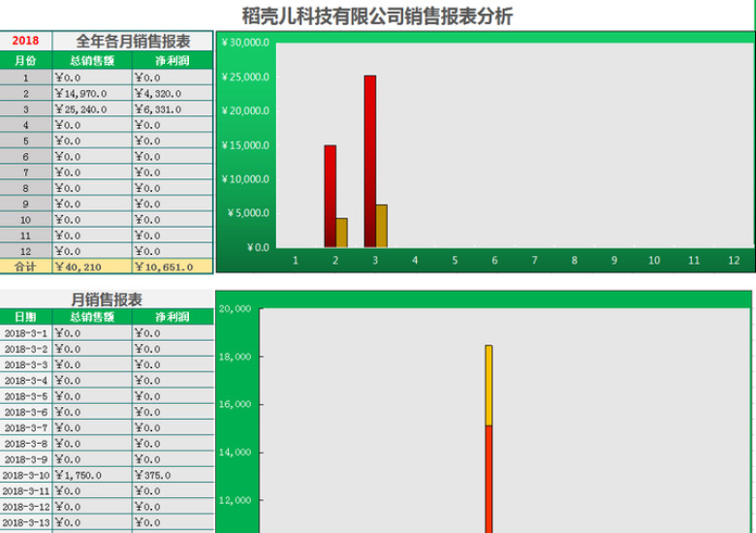
Task: Click the red sales bar for month 2
Action: click(x=331, y=196)
